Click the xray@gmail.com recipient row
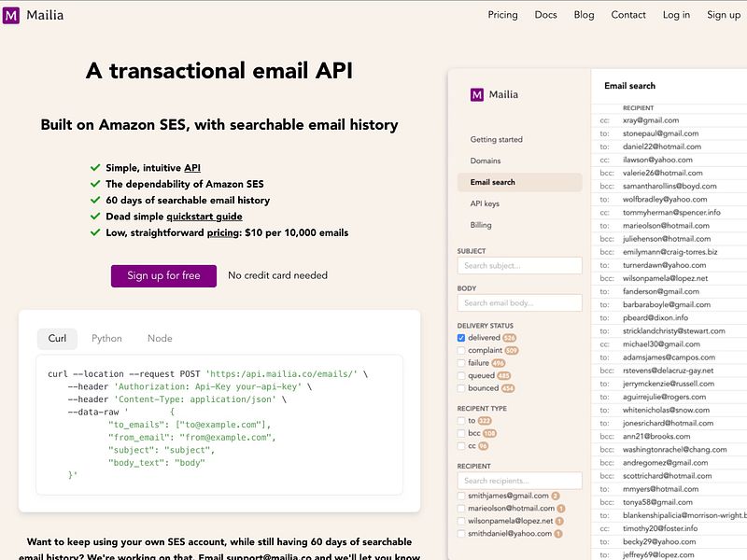747x560 pixels. 669,120
